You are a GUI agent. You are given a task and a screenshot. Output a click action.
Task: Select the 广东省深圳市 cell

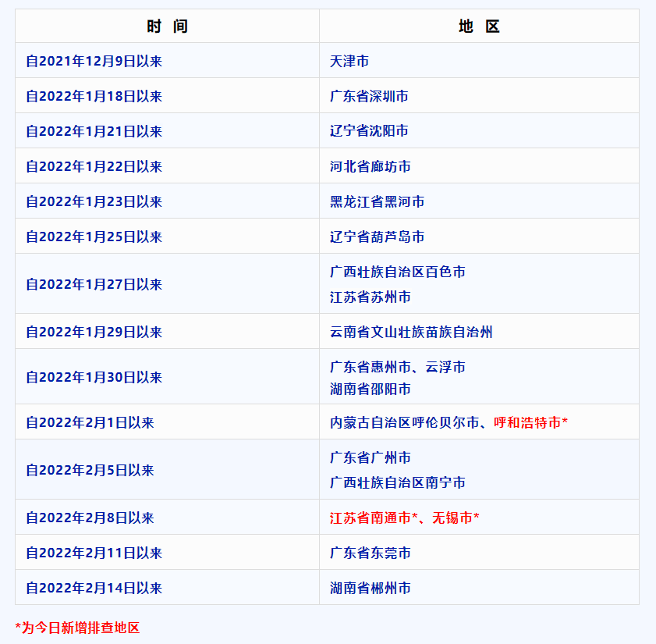coord(479,96)
